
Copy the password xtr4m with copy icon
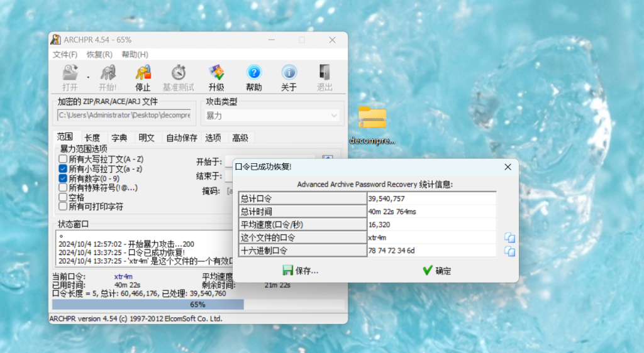(509, 237)
